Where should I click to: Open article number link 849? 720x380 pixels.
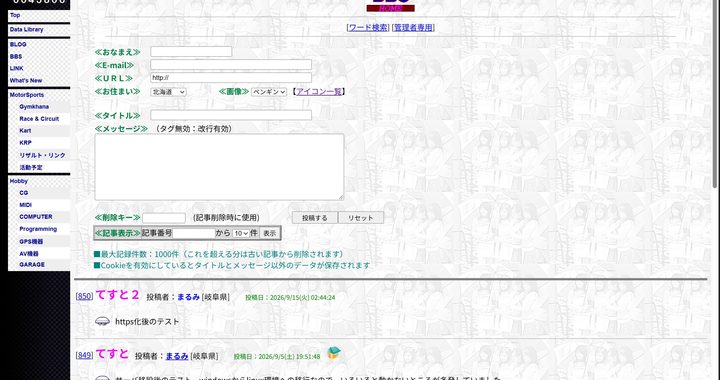coord(84,355)
